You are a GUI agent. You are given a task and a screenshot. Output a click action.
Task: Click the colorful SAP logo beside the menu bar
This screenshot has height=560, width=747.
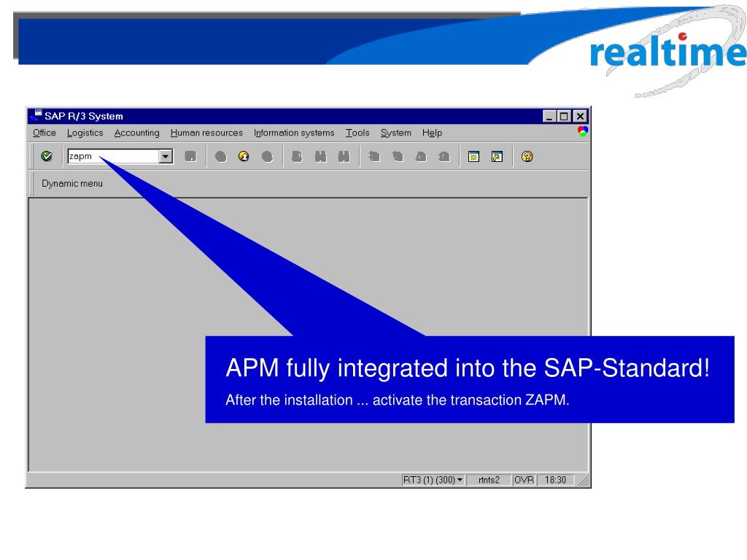click(583, 131)
